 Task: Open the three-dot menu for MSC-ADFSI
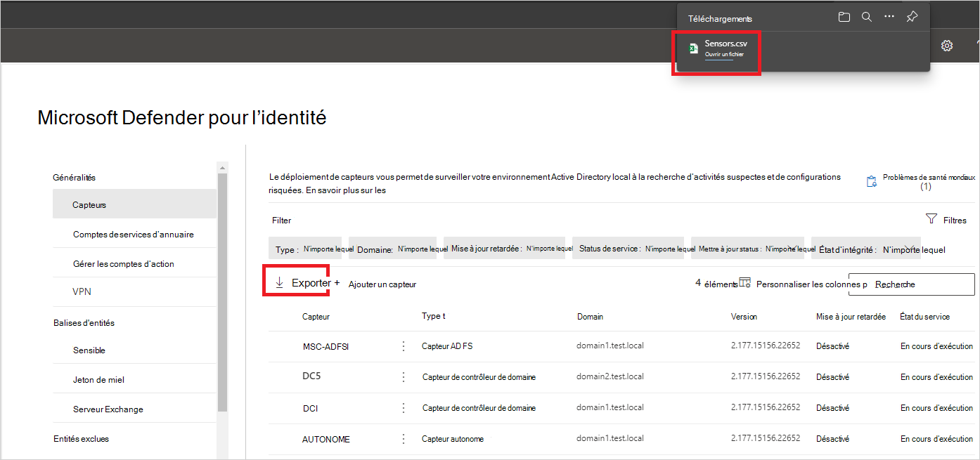404,346
